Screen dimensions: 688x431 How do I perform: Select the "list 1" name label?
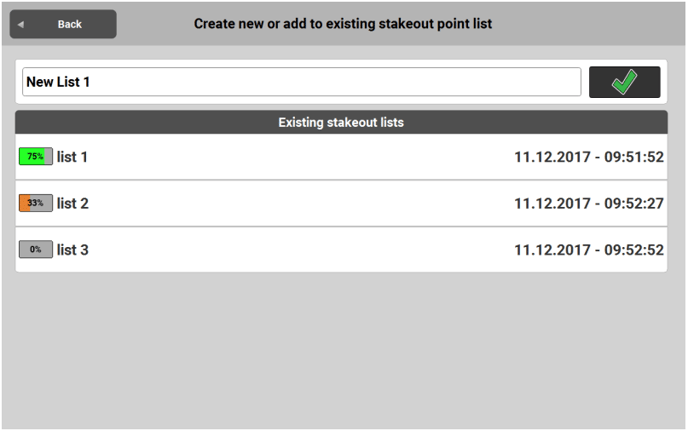[73, 157]
